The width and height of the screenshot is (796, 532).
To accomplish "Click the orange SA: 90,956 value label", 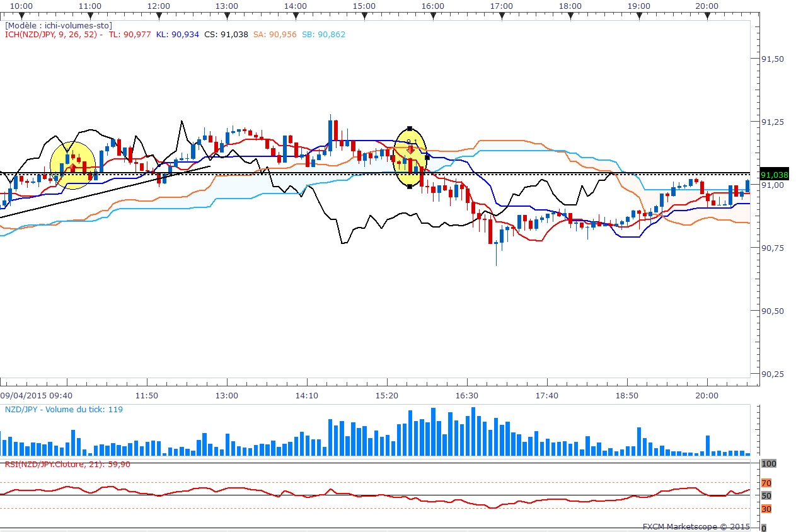I will pos(275,35).
